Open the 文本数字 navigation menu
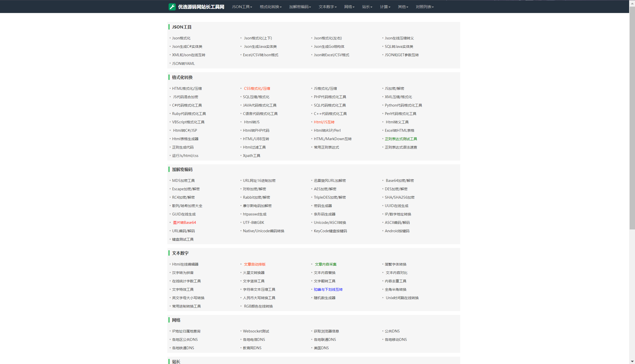 pos(327,7)
